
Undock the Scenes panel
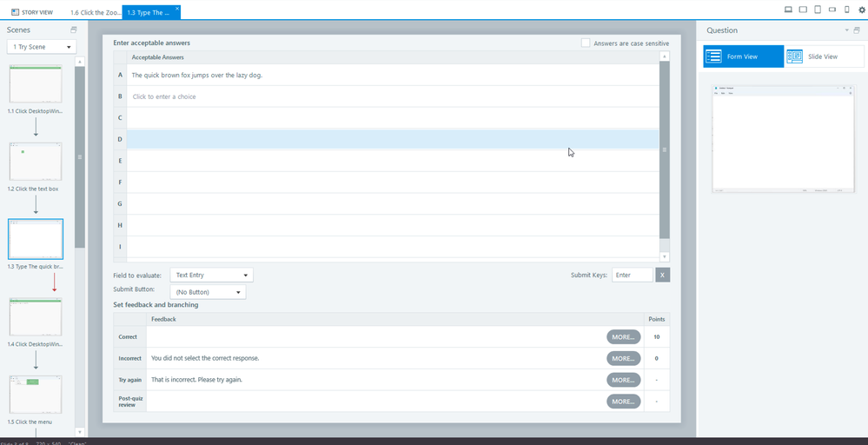click(x=74, y=30)
